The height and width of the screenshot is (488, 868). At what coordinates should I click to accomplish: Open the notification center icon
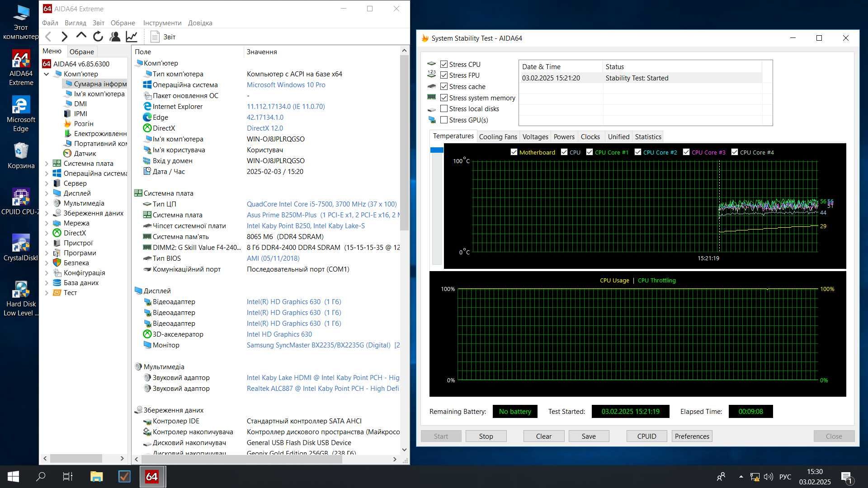846,477
